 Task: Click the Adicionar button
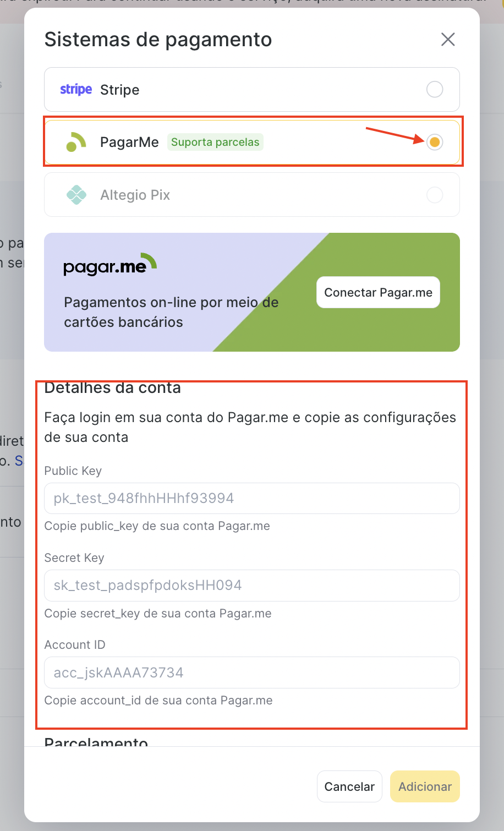tap(425, 786)
